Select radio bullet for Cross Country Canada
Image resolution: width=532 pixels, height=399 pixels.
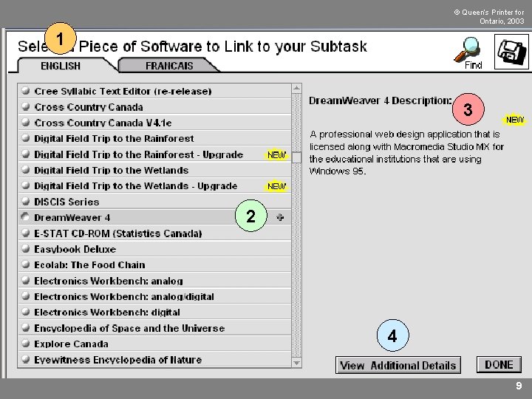[x=25, y=106]
